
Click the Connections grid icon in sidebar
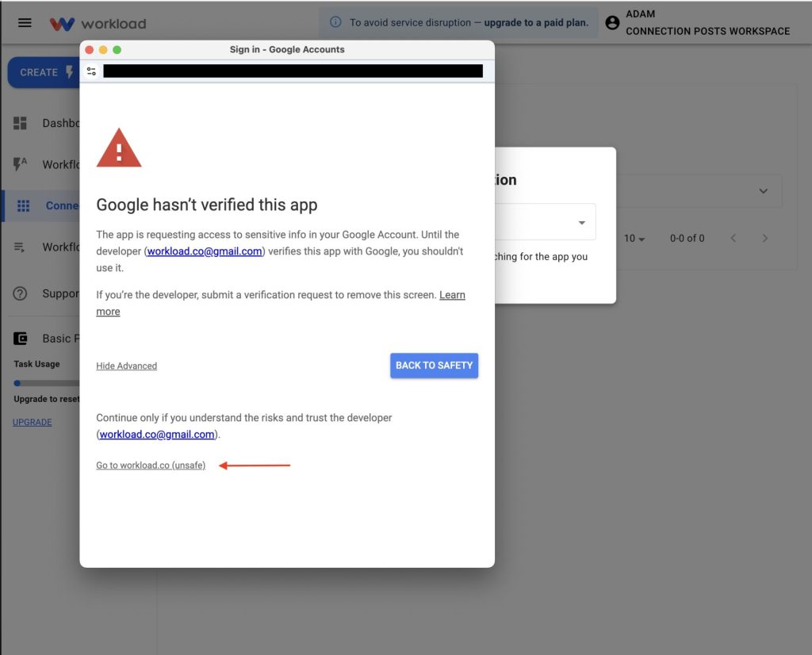23,206
